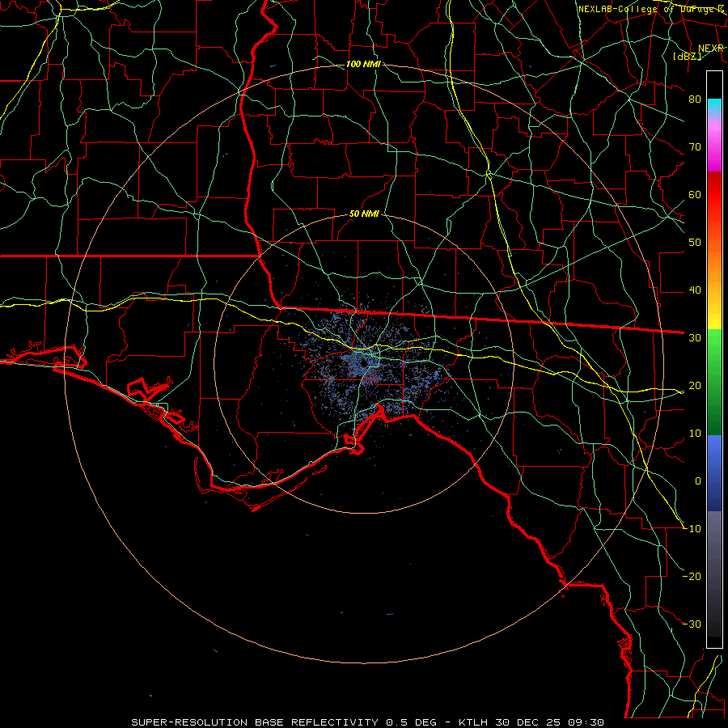The width and height of the screenshot is (728, 728).
Task: Click the 70 dBZ scale label
Action: click(695, 146)
